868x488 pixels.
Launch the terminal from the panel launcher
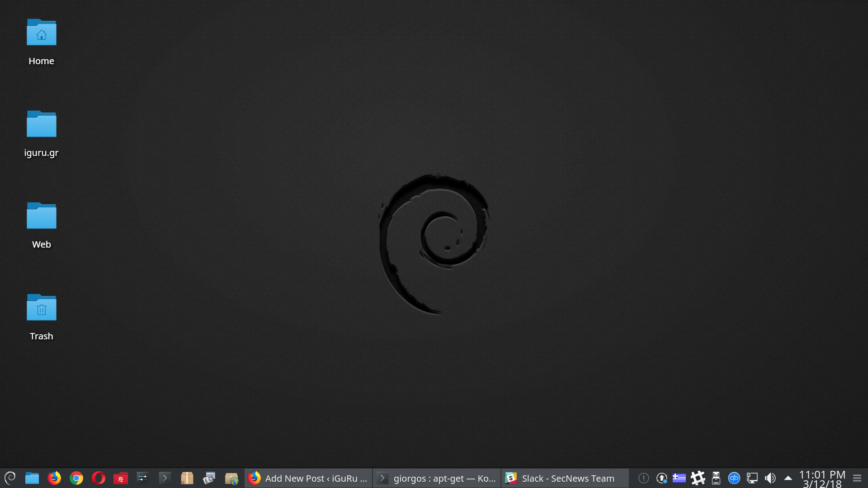tap(165, 478)
